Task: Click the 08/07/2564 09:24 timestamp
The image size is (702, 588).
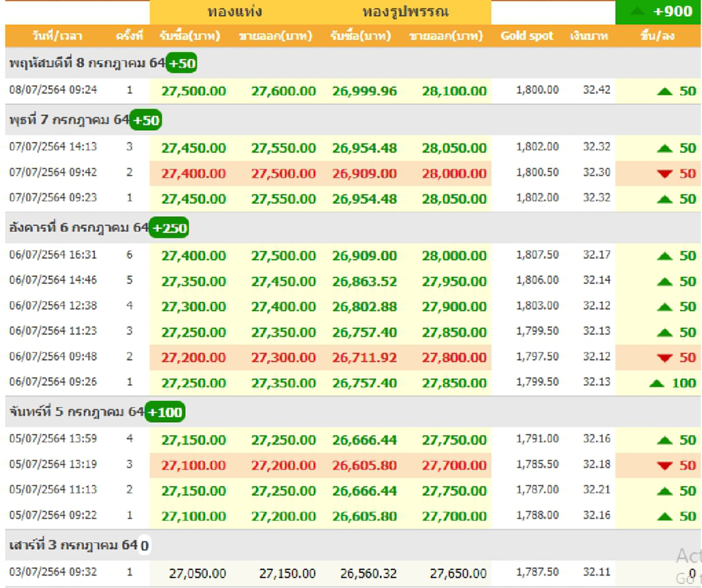Action: tap(53, 90)
